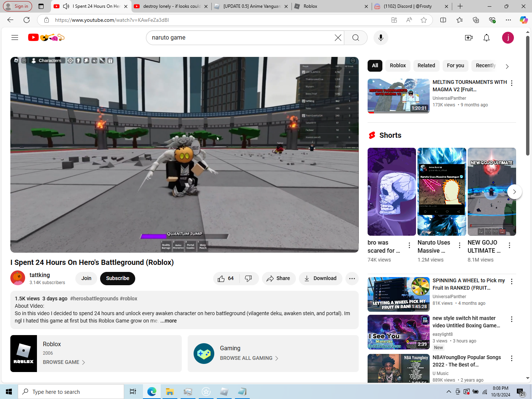This screenshot has height=399, width=532.
Task: Switch to 'destroy lonely' tab
Action: (x=171, y=6)
